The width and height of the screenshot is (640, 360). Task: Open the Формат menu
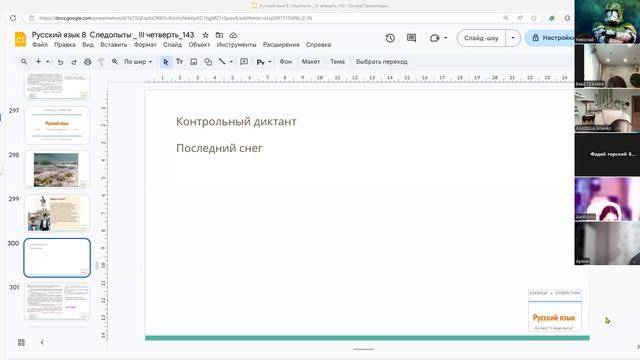145,44
